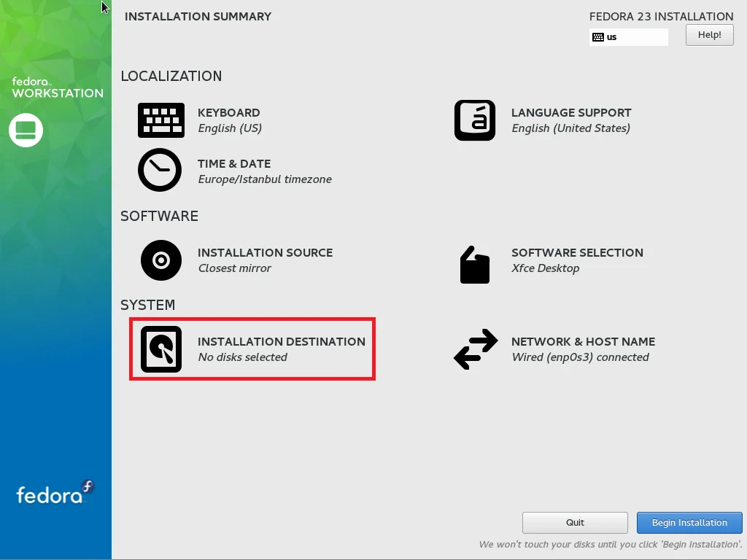Viewport: 747px width, 560px height.
Task: Click the Network & Host Name arrows icon
Action: [476, 349]
